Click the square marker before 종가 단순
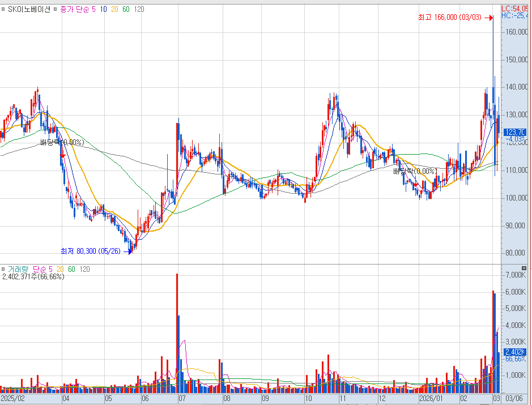Screen dimensions: 532x405 point(56,10)
